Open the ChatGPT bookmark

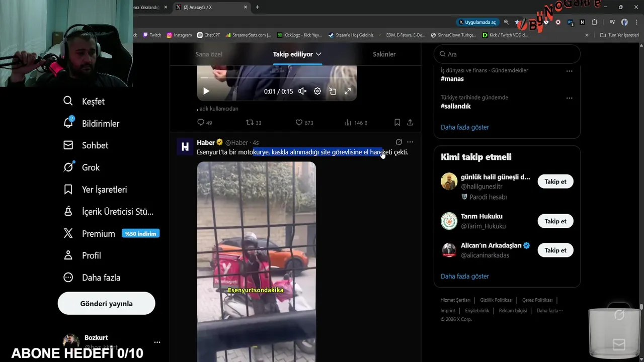point(209,35)
